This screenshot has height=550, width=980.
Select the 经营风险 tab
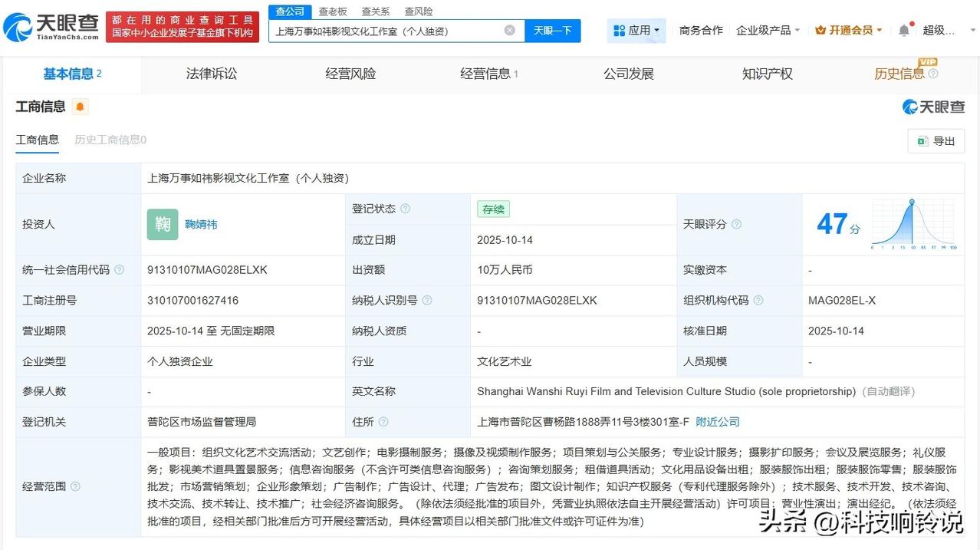click(x=350, y=74)
